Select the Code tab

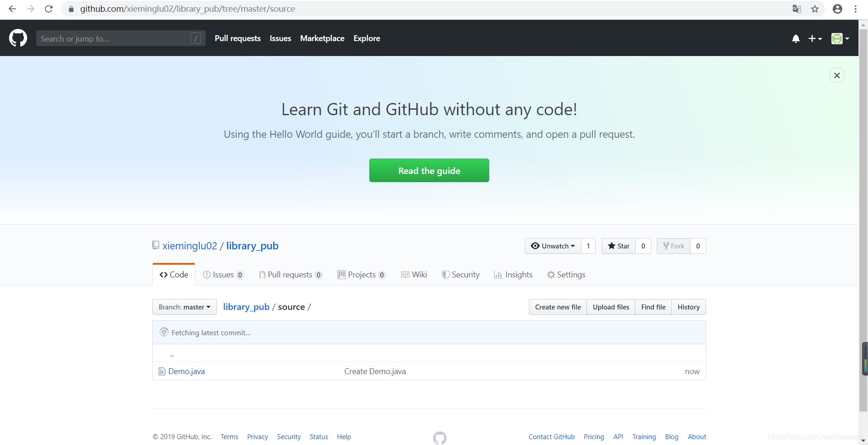[x=174, y=275]
